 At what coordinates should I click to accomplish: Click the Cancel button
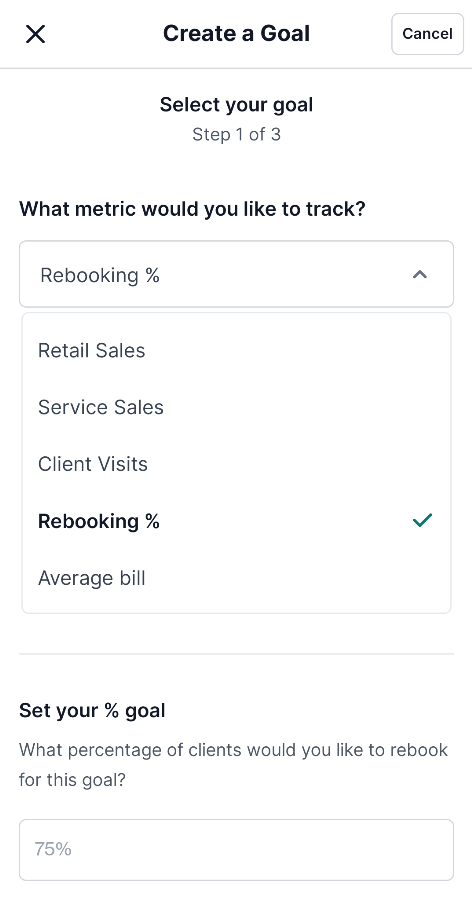(x=427, y=34)
